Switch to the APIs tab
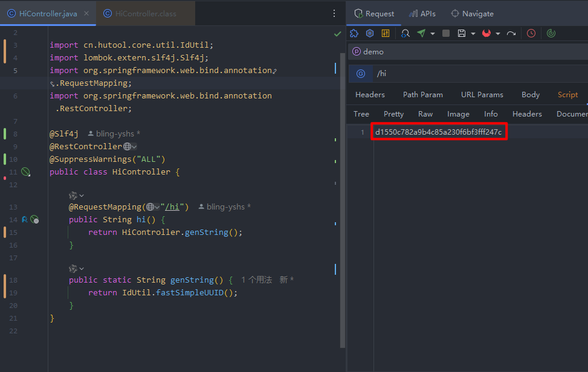 pyautogui.click(x=422, y=14)
